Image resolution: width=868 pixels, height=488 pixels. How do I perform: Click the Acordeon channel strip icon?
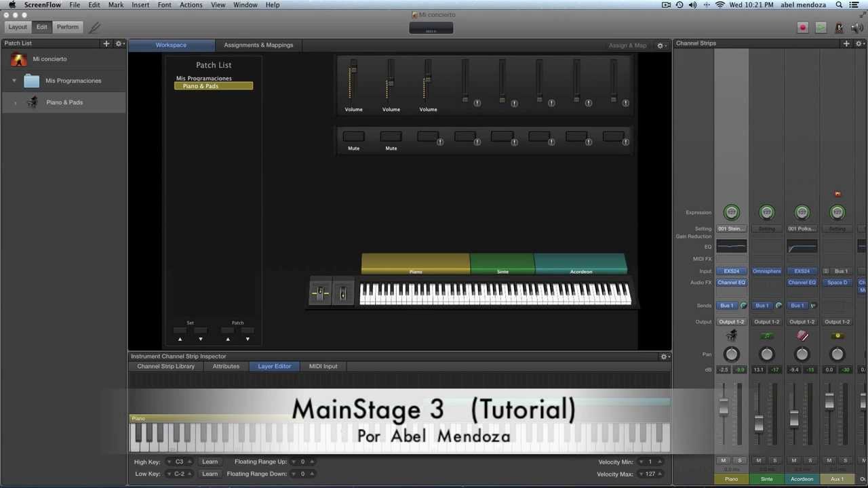pyautogui.click(x=802, y=335)
